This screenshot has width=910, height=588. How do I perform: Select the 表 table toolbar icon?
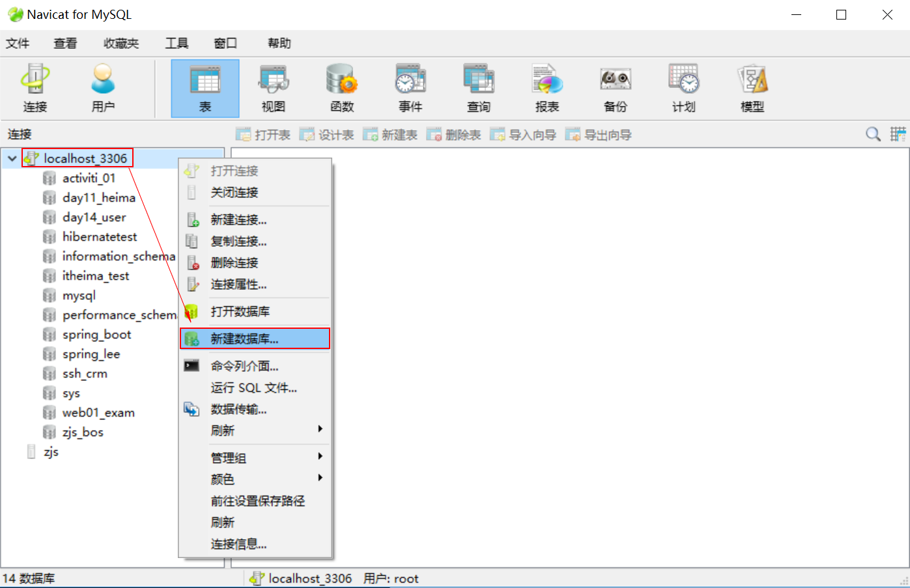coord(205,89)
